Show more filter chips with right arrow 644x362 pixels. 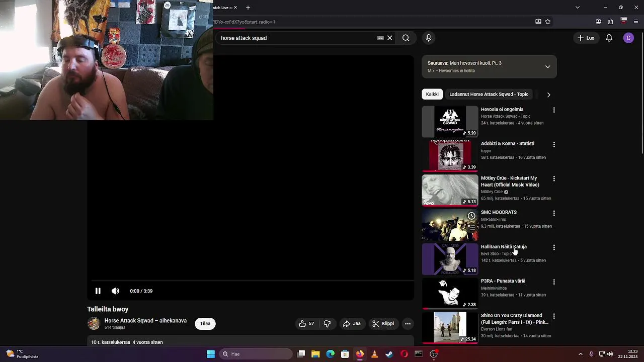548,95
